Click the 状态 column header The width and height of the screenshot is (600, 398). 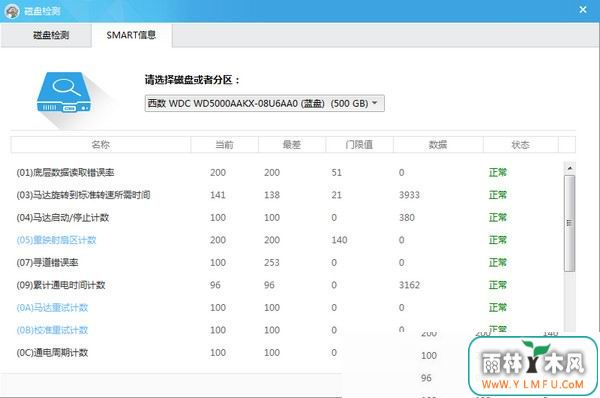520,145
